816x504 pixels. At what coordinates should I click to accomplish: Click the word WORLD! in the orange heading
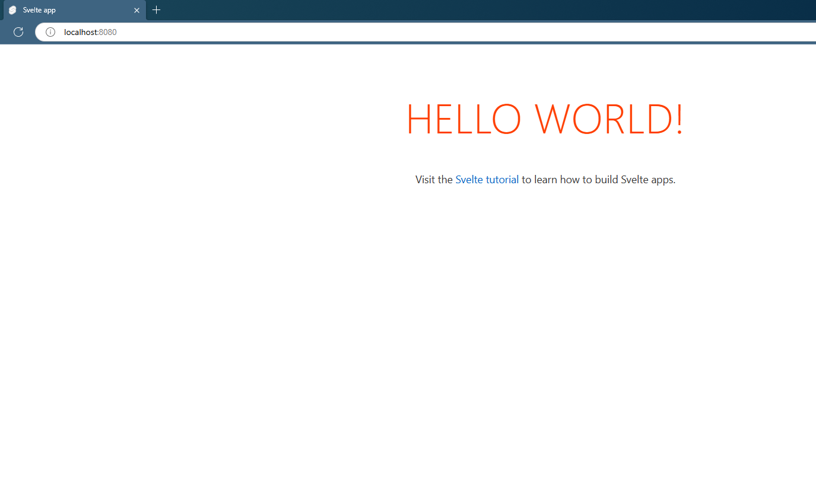click(x=609, y=119)
